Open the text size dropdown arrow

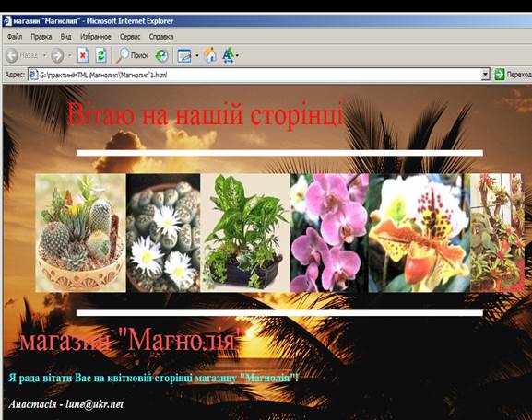237,55
